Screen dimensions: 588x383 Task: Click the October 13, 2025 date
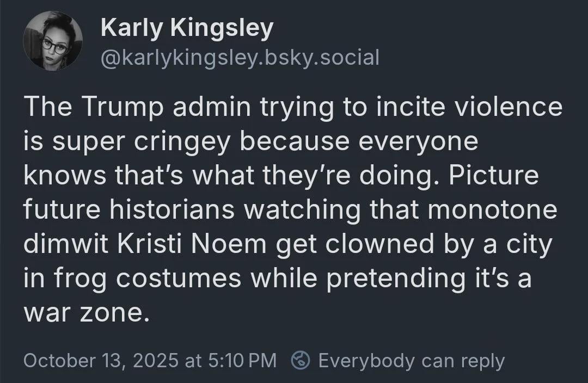(x=100, y=360)
